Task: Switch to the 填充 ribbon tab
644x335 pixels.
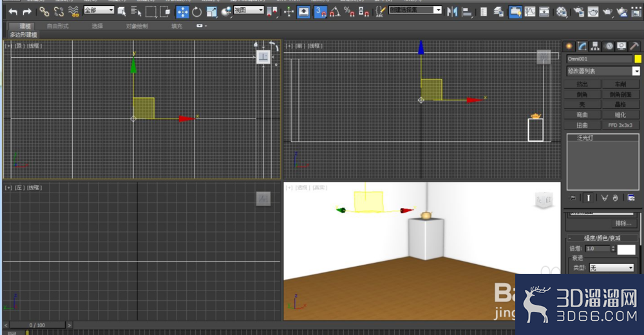Action: [176, 26]
